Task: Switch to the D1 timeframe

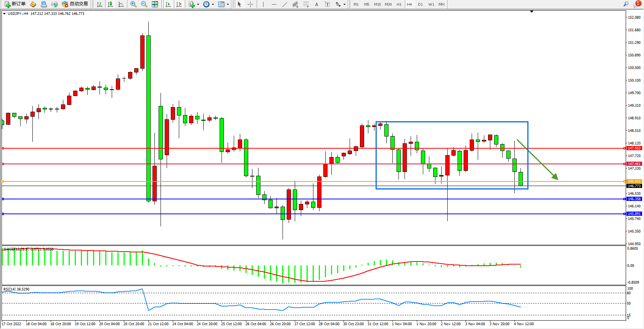Action: tap(420, 4)
